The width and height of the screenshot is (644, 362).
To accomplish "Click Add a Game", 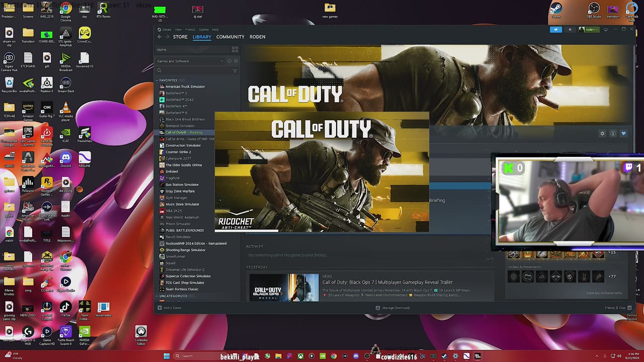I will (169, 308).
